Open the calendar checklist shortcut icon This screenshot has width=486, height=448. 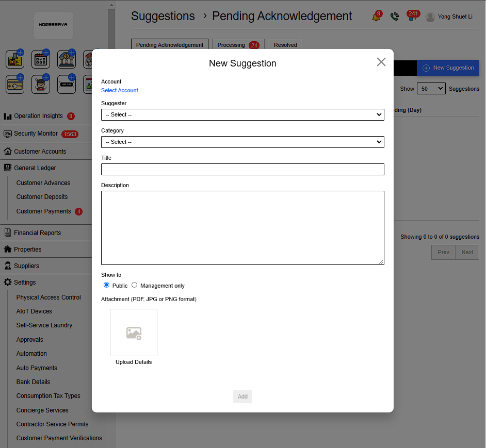pyautogui.click(x=41, y=60)
